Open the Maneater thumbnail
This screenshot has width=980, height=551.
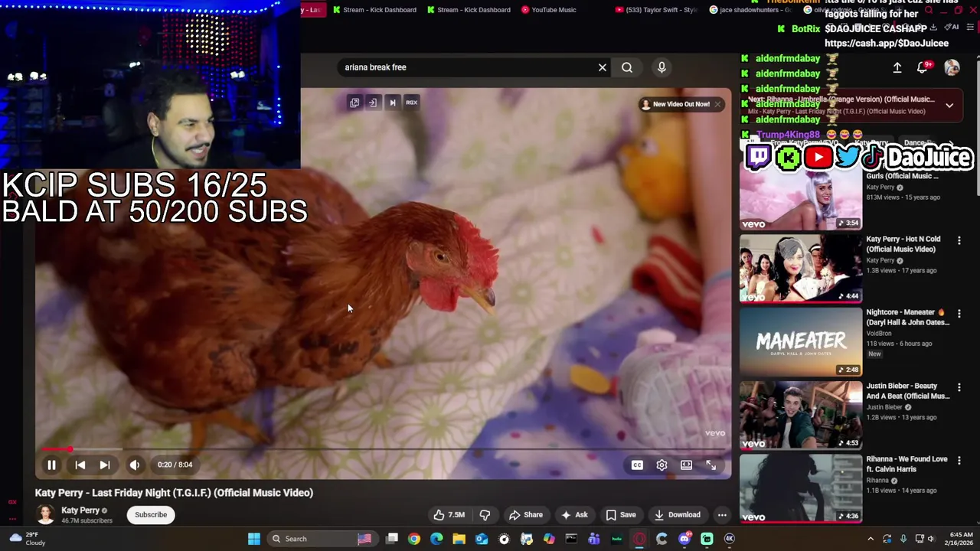pyautogui.click(x=801, y=342)
